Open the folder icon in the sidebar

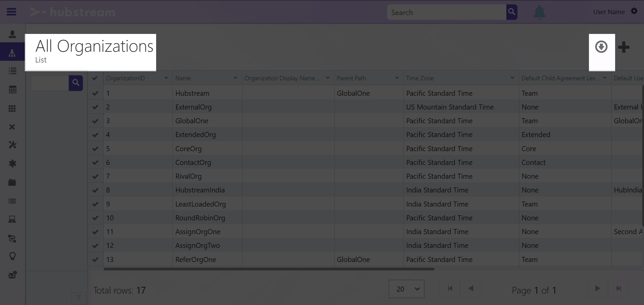pyautogui.click(x=12, y=182)
